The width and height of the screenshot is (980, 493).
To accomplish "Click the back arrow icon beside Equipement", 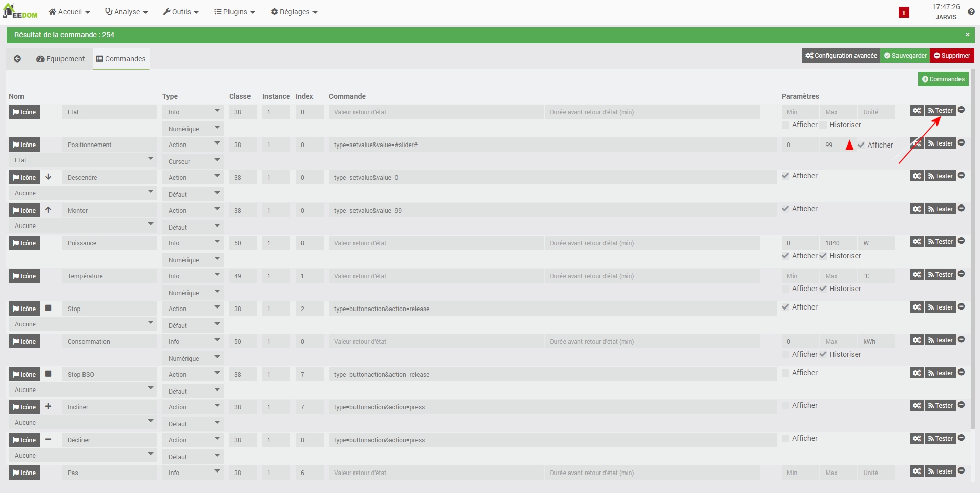I will 17,59.
